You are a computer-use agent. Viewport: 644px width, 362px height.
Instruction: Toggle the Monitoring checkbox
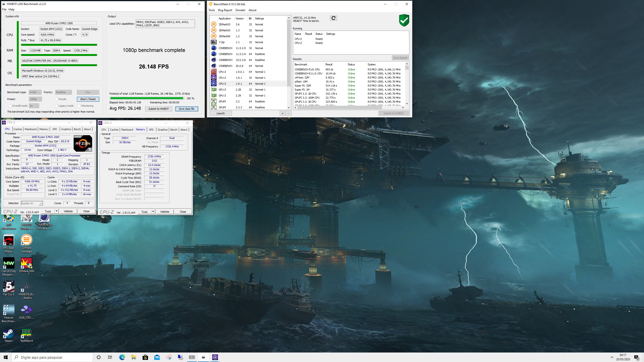[79, 106]
